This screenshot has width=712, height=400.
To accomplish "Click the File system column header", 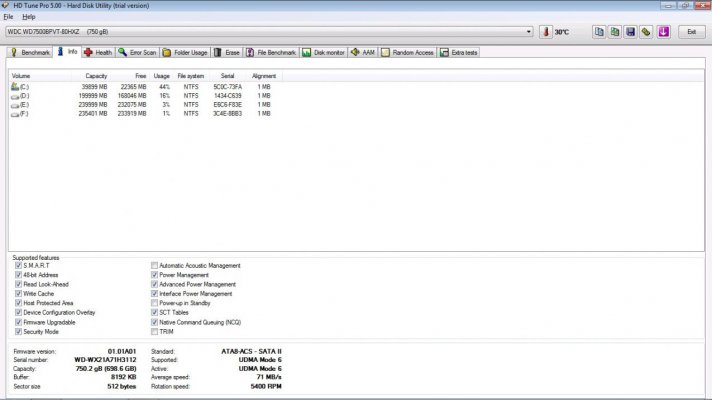I will (x=191, y=76).
